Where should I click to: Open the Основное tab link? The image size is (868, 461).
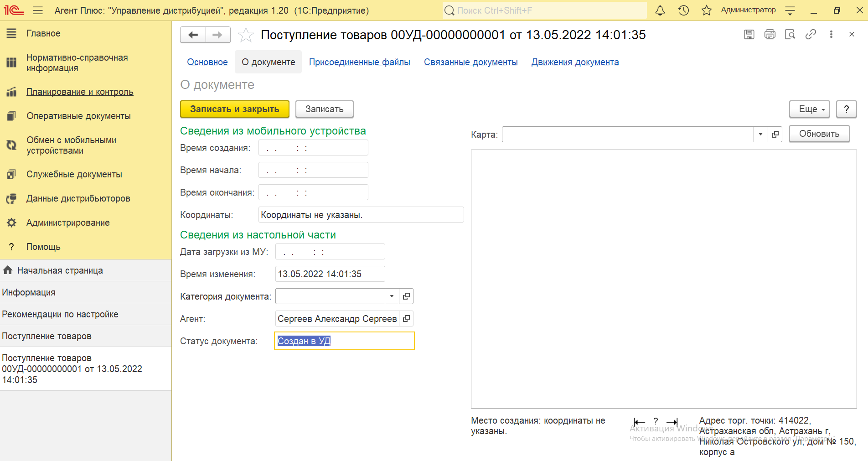pyautogui.click(x=207, y=62)
